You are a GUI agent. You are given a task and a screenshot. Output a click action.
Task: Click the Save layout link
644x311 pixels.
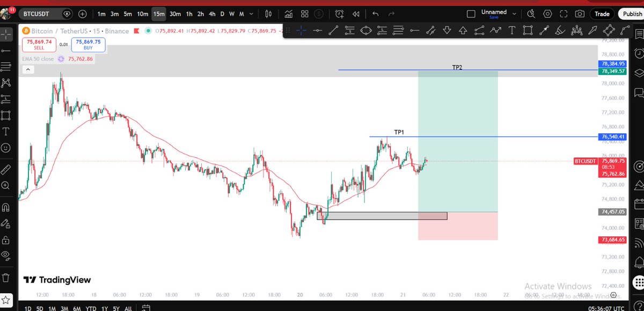494,17
